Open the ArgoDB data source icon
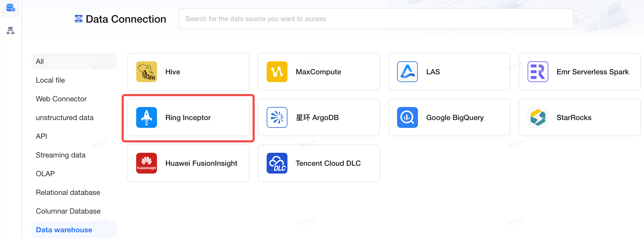 (x=277, y=117)
